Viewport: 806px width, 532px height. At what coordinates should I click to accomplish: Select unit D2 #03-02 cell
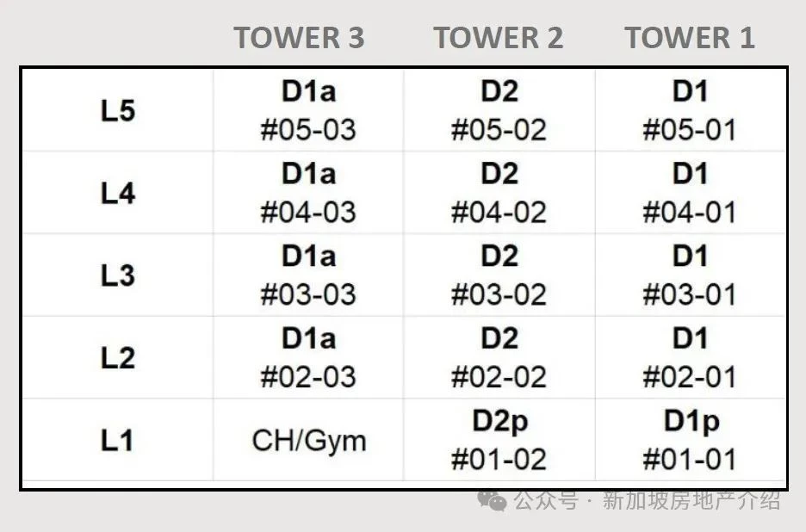pos(499,275)
